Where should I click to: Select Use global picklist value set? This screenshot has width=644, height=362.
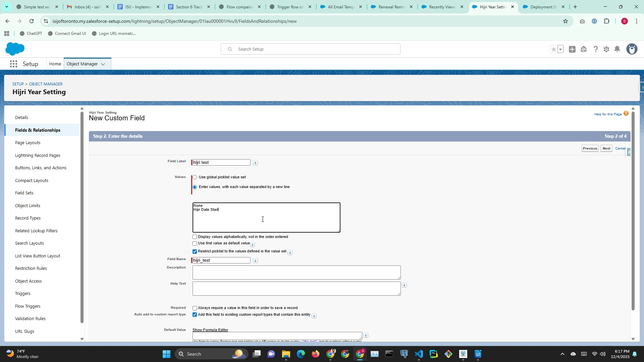coord(195,177)
